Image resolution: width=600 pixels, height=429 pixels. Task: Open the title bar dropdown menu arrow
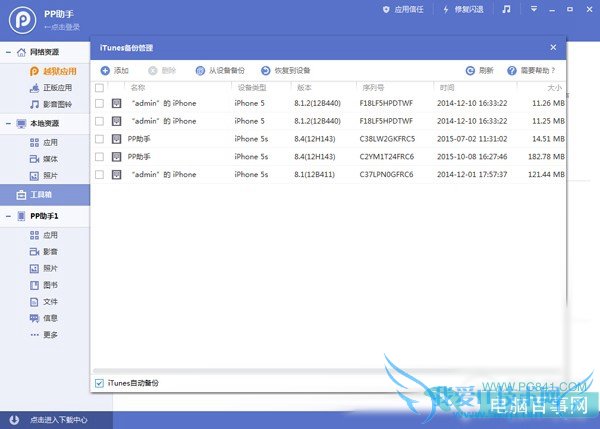[x=533, y=9]
